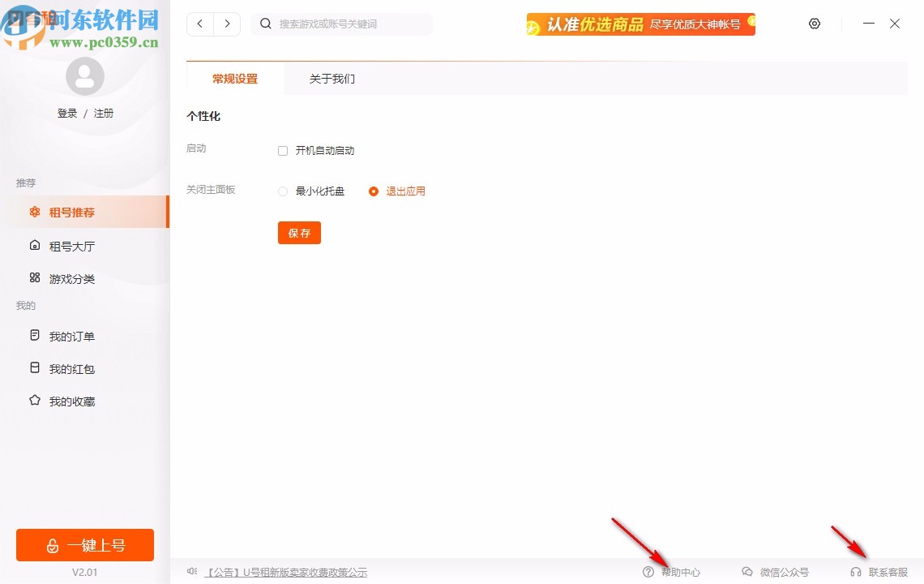
Task: Select 最小化托盘 option
Action: (x=282, y=191)
